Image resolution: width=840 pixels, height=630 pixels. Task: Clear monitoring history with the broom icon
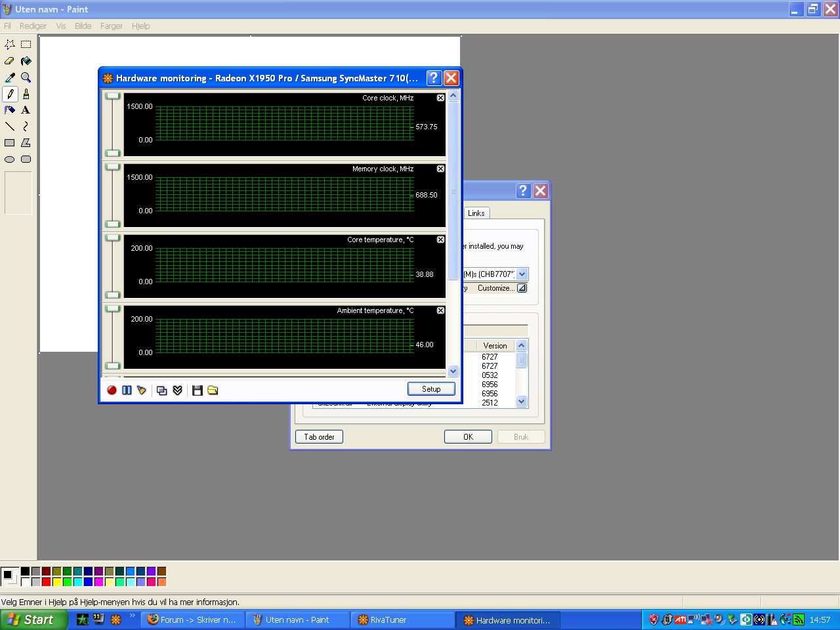tap(142, 390)
